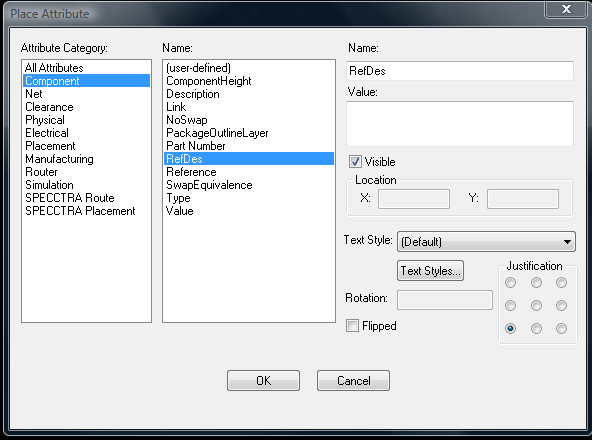This screenshot has width=592, height=440.
Task: Focus the Location X input field
Action: pos(414,199)
